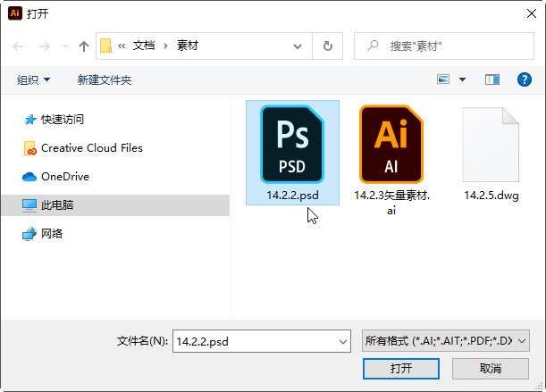Viewport: 546px width, 392px height.
Task: Expand the view options dropdown arrow
Action: [x=462, y=79]
